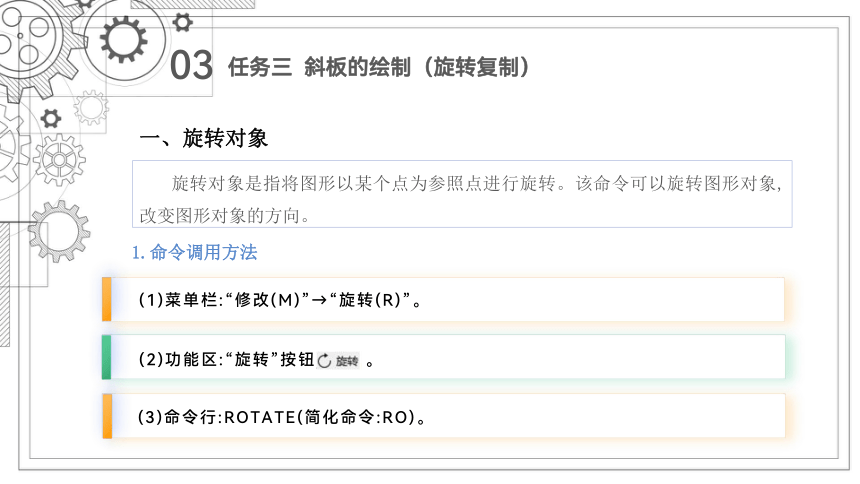Viewport: 860px width, 484px height.
Task: Click the faint light gear outline
Action: 90,108
